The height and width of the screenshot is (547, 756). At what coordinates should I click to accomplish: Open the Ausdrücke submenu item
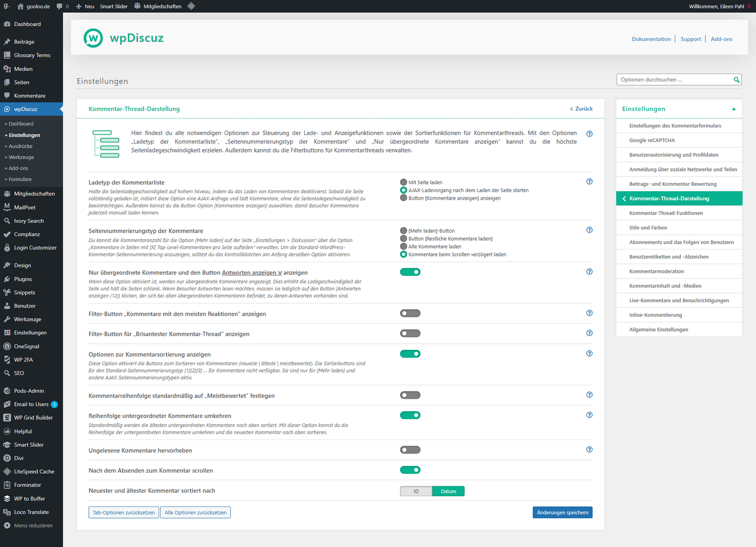point(20,146)
